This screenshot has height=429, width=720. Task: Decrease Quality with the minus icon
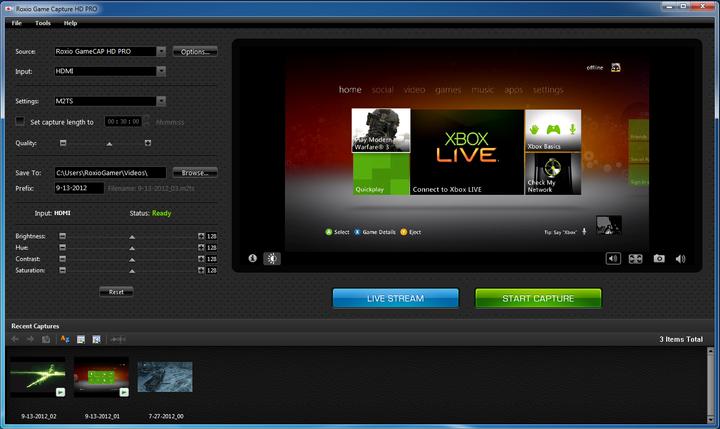pos(63,143)
